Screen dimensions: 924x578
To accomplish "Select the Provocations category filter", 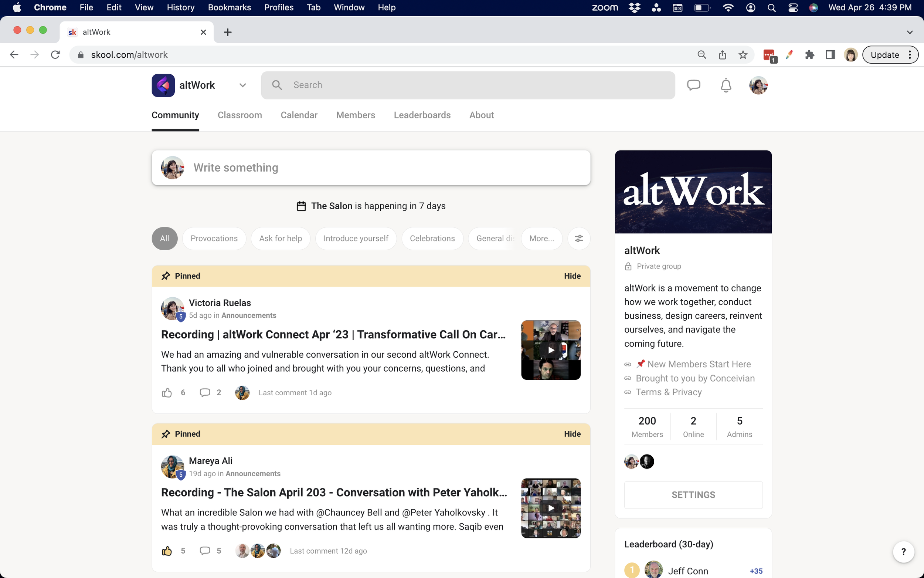I will point(214,239).
